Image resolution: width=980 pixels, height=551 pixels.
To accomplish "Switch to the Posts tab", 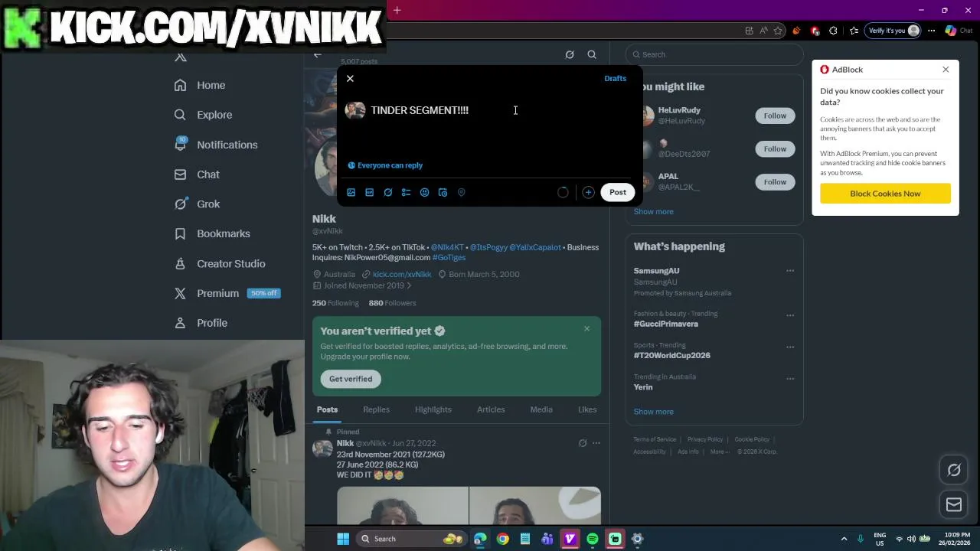I will click(327, 409).
